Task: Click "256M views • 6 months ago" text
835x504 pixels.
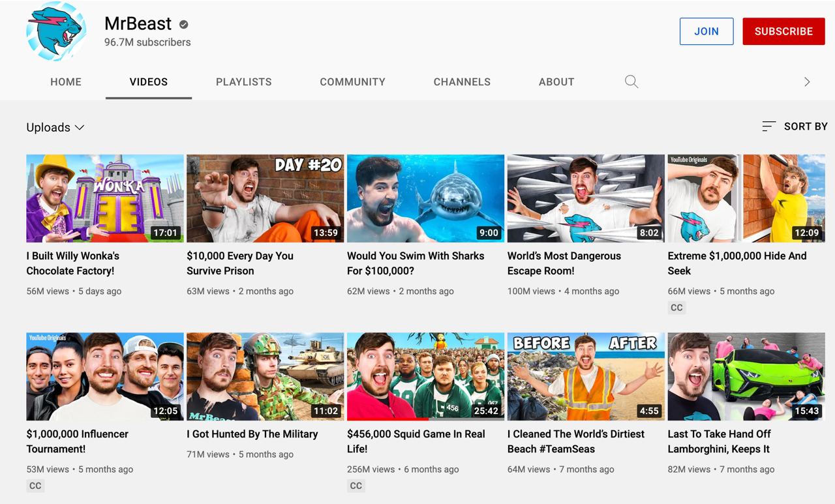Action: coord(403,469)
